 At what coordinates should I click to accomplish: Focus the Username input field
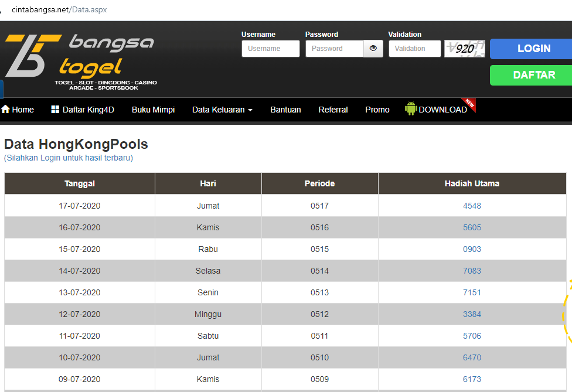coord(271,49)
